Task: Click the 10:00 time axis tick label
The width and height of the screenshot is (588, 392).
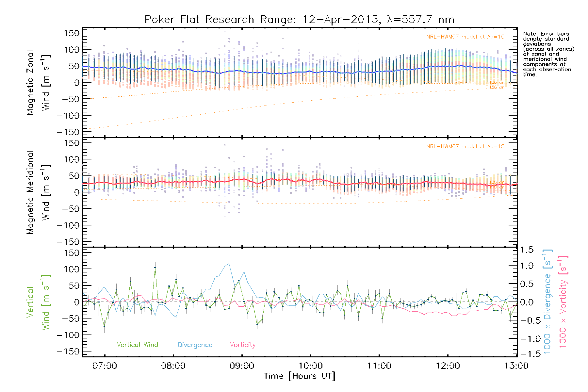Action: [x=310, y=366]
